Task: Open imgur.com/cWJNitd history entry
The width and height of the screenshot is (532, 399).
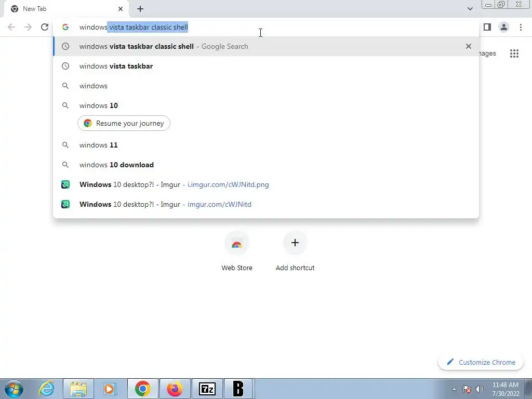Action: point(266,204)
